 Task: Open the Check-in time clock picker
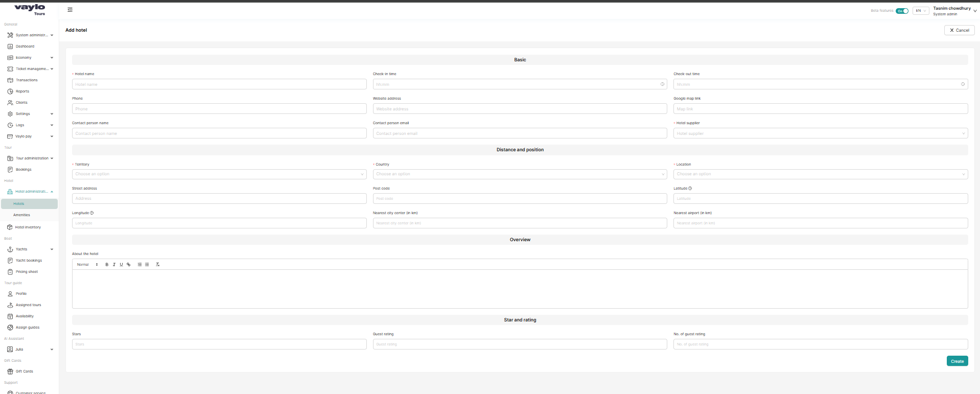662,84
